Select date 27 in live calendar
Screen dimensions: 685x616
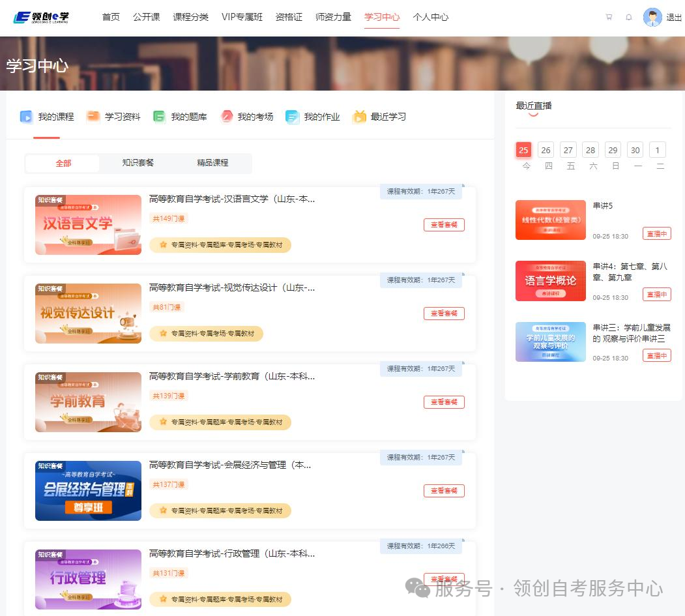coord(568,150)
